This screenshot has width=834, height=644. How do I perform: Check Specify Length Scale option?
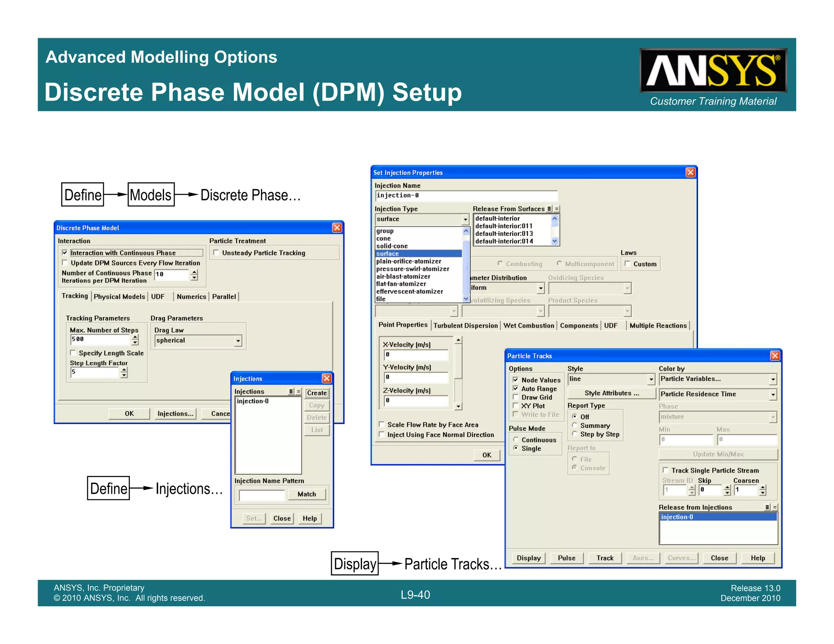click(x=73, y=353)
